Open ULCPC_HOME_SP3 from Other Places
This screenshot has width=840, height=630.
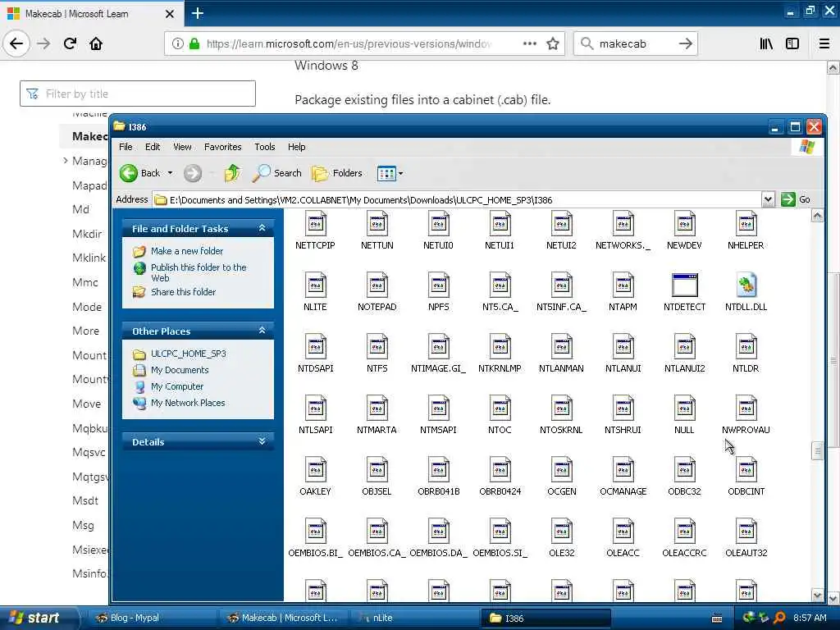tap(188, 354)
